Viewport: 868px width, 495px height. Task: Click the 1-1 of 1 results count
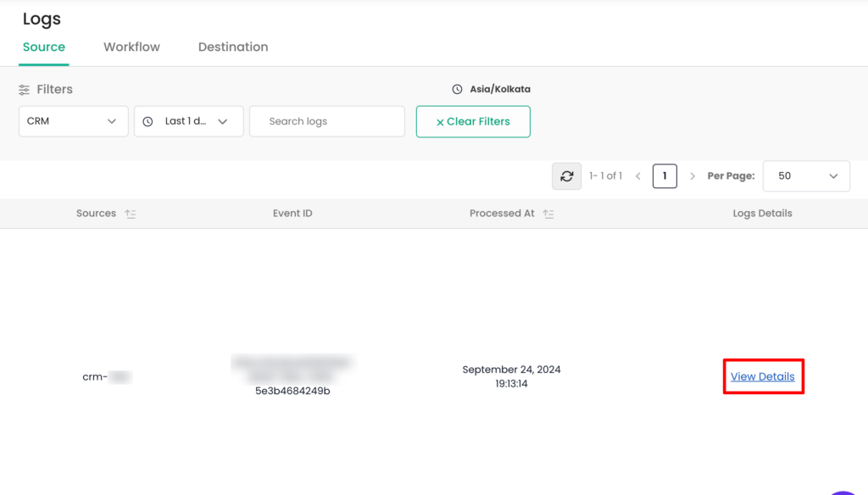pos(605,176)
